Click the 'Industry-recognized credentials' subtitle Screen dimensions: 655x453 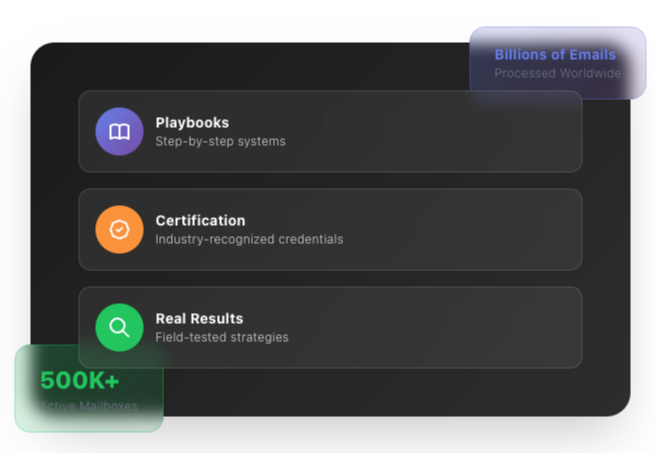pyautogui.click(x=249, y=240)
